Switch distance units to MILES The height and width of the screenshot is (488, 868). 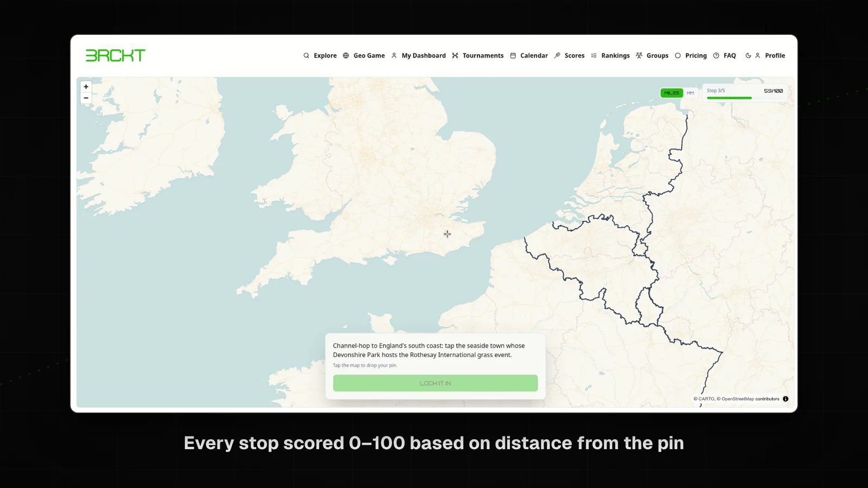click(672, 93)
